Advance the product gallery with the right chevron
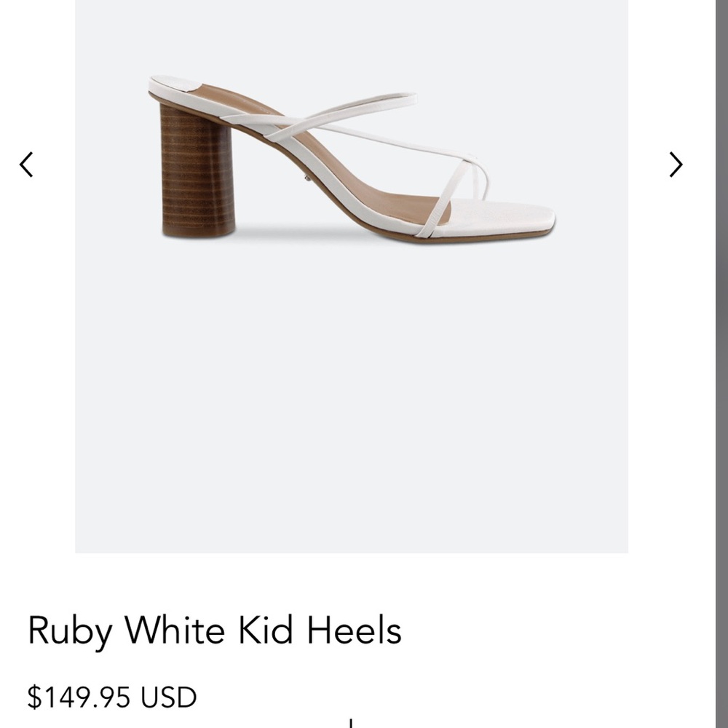 676,165
